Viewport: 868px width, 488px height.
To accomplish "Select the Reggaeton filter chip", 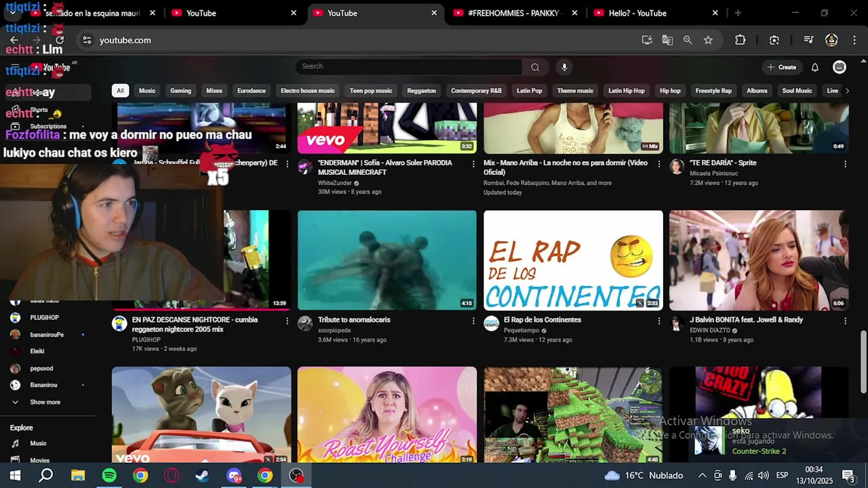I will (x=421, y=91).
